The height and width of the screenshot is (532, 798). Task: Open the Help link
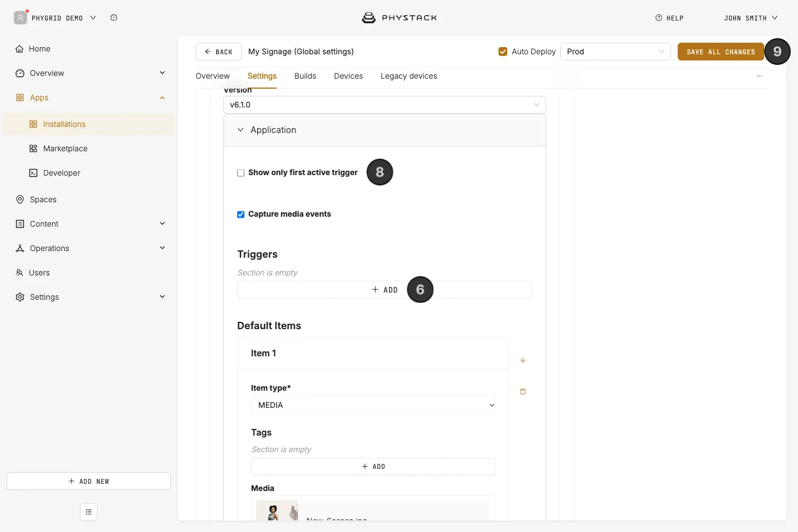click(x=669, y=18)
